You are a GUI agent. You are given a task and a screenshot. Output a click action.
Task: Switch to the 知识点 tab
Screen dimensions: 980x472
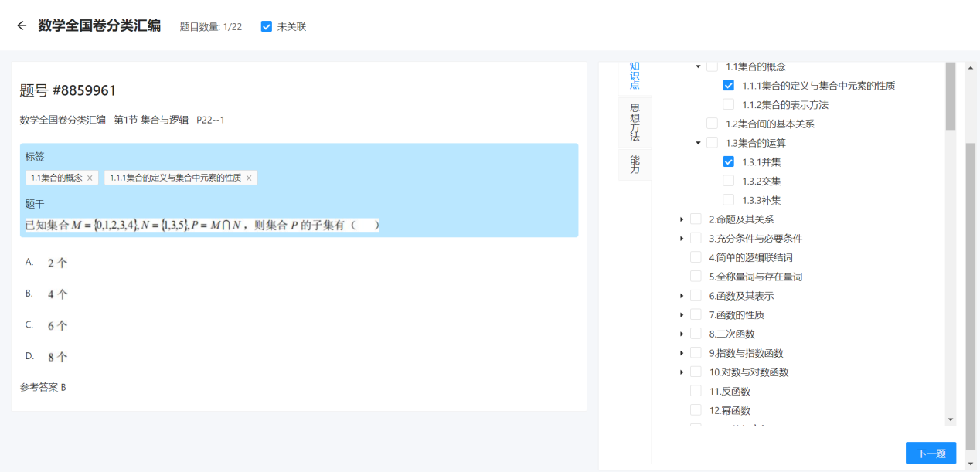pos(635,76)
